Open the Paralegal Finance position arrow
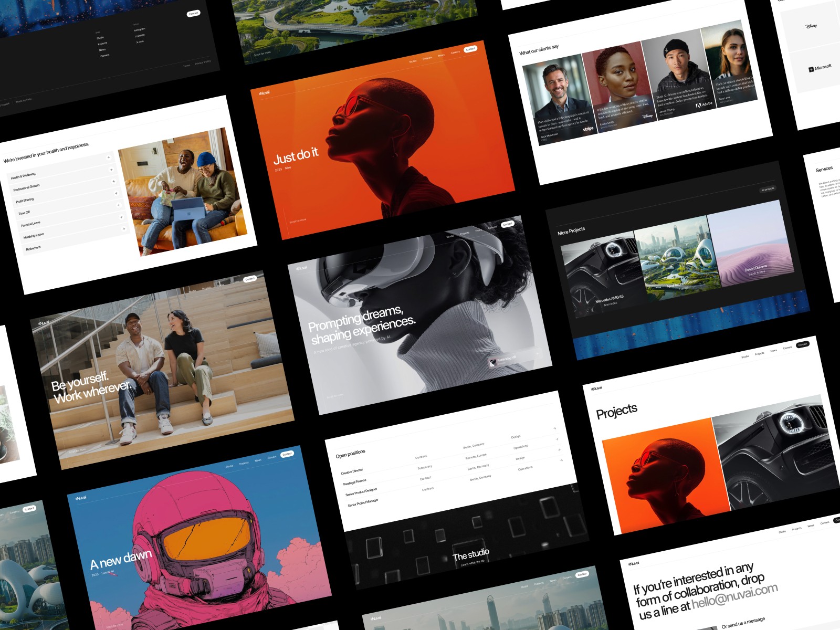The image size is (840, 630). point(557,439)
